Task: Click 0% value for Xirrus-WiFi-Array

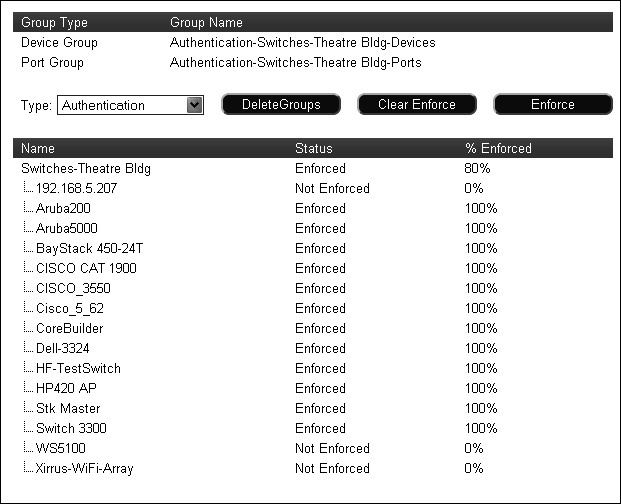Action: [x=474, y=468]
